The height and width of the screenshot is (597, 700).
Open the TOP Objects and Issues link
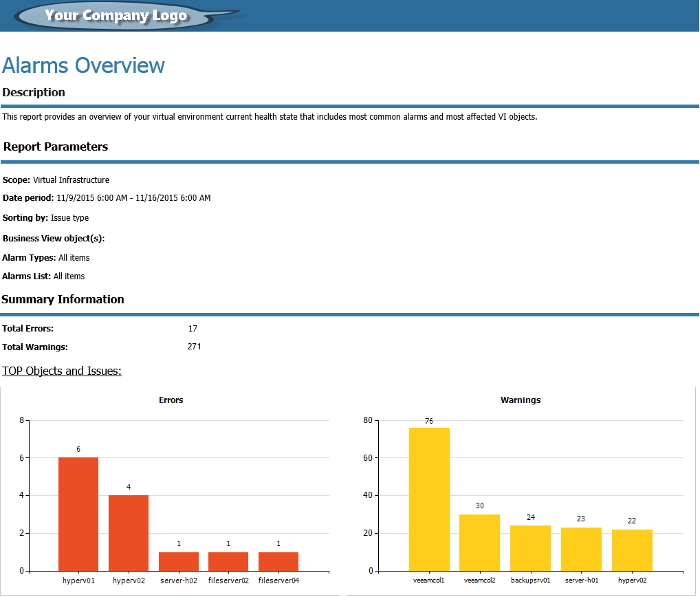click(x=62, y=371)
